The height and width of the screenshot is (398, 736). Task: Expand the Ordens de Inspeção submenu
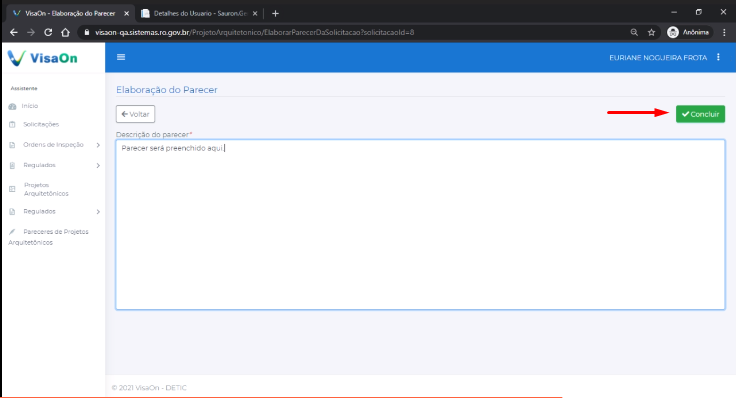(x=98, y=145)
